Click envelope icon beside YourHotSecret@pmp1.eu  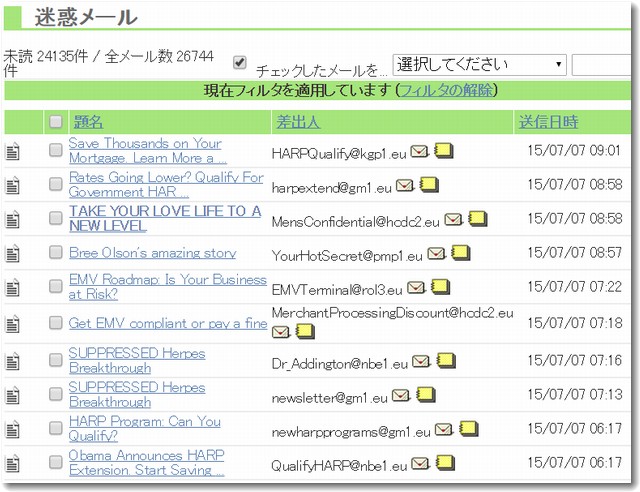click(x=436, y=254)
